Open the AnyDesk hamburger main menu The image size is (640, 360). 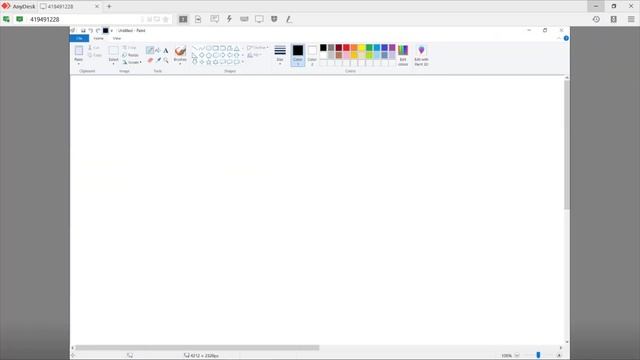(x=631, y=19)
